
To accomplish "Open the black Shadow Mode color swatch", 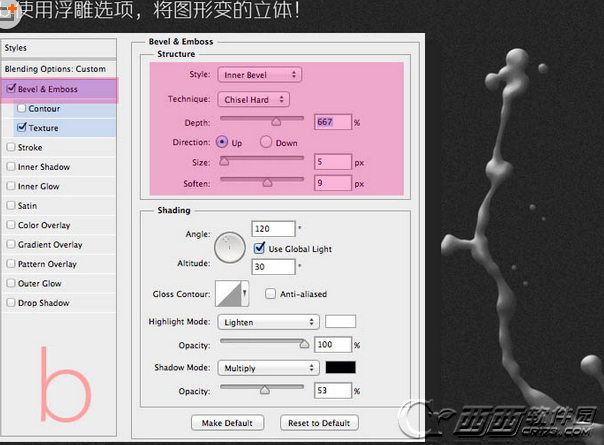I will [x=341, y=367].
